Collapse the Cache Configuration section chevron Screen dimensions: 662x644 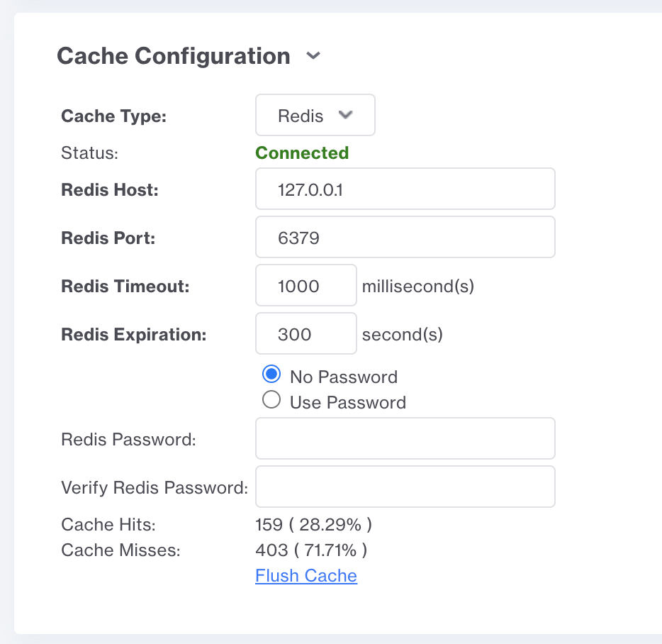[313, 55]
